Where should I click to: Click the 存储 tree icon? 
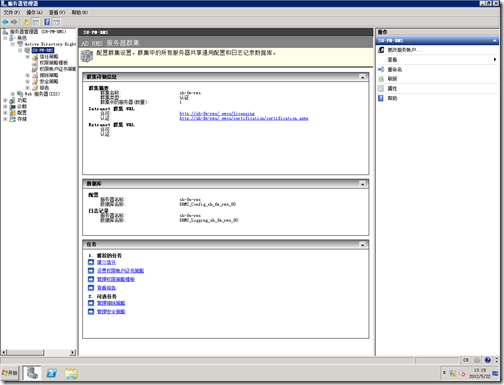[x=12, y=119]
